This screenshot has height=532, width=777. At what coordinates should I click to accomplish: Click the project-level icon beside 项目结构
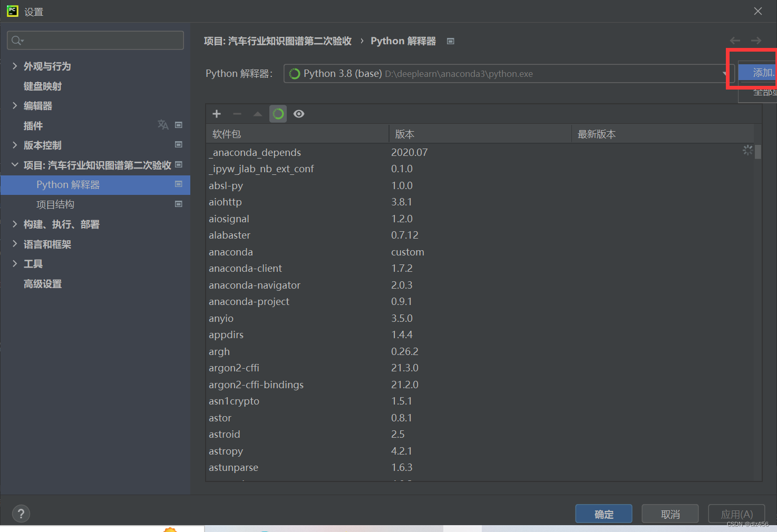click(x=179, y=204)
